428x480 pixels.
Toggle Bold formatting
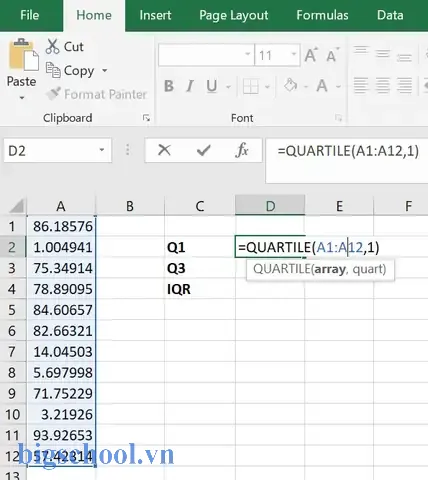tap(169, 86)
